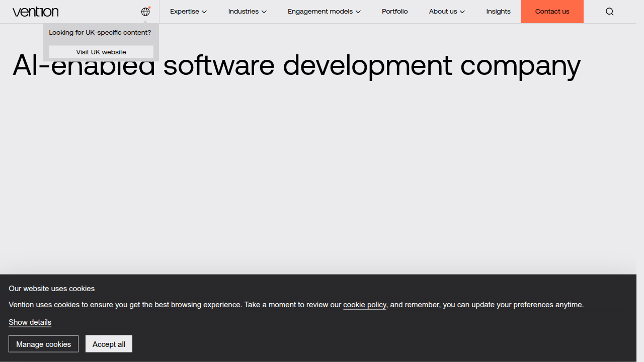Open the Portfolio page
The width and height of the screenshot is (644, 362).
click(x=395, y=12)
